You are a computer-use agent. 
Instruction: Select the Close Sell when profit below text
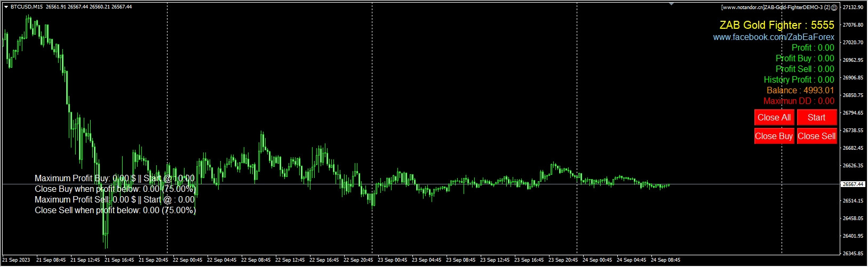pos(115,210)
